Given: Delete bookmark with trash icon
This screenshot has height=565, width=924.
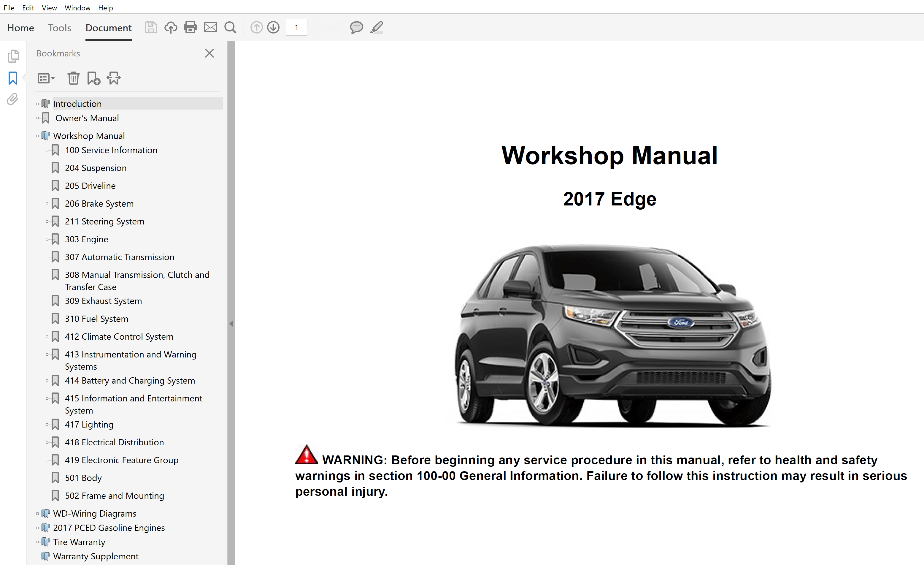Looking at the screenshot, I should coord(73,78).
